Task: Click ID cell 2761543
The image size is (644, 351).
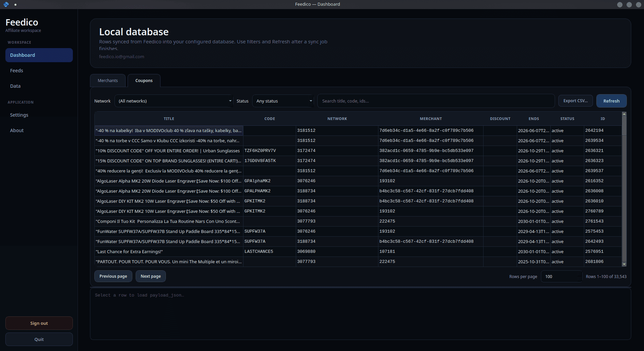Action: pyautogui.click(x=603, y=221)
